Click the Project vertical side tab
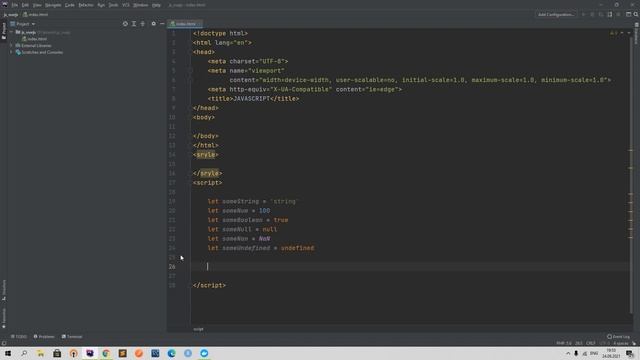 4,31
